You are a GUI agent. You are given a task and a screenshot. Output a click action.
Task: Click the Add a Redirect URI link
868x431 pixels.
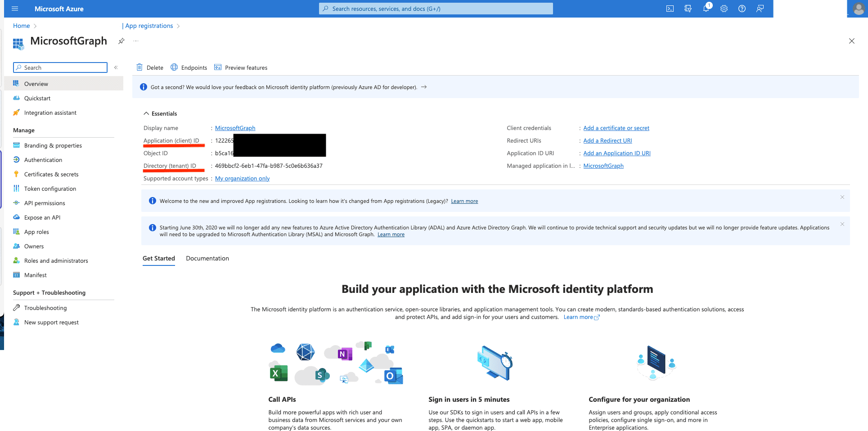607,141
